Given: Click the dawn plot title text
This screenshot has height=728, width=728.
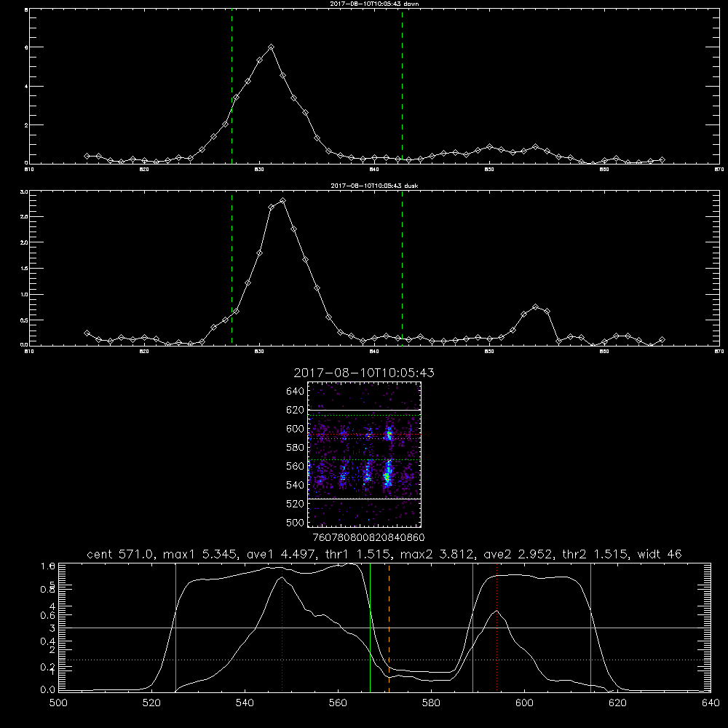Looking at the screenshot, I should tap(374, 4).
